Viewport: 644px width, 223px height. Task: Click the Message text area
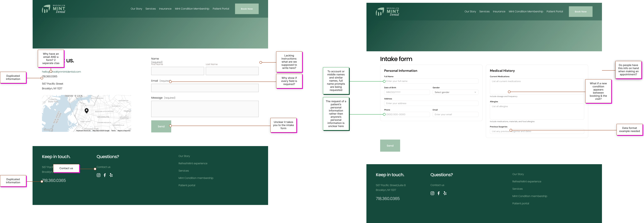pos(204,109)
